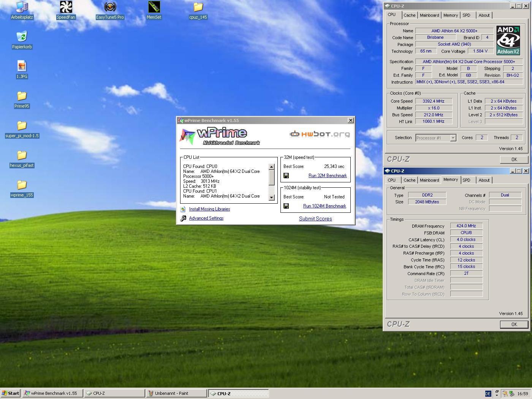Open EasyTune5 Pro desktop shortcut

click(110, 10)
